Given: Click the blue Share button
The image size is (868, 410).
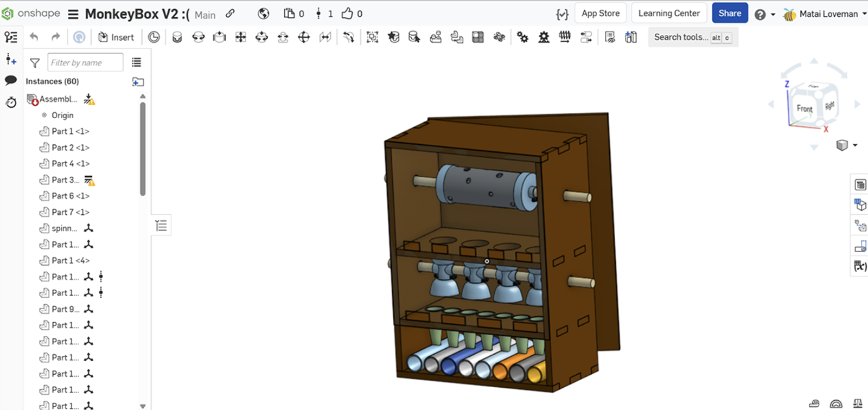Looking at the screenshot, I should (x=730, y=14).
